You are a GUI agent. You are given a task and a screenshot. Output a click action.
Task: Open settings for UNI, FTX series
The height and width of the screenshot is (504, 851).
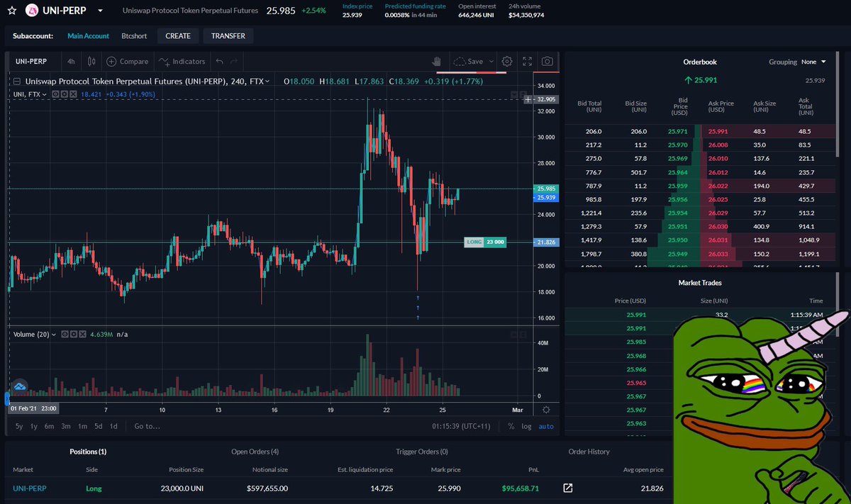(x=62, y=94)
